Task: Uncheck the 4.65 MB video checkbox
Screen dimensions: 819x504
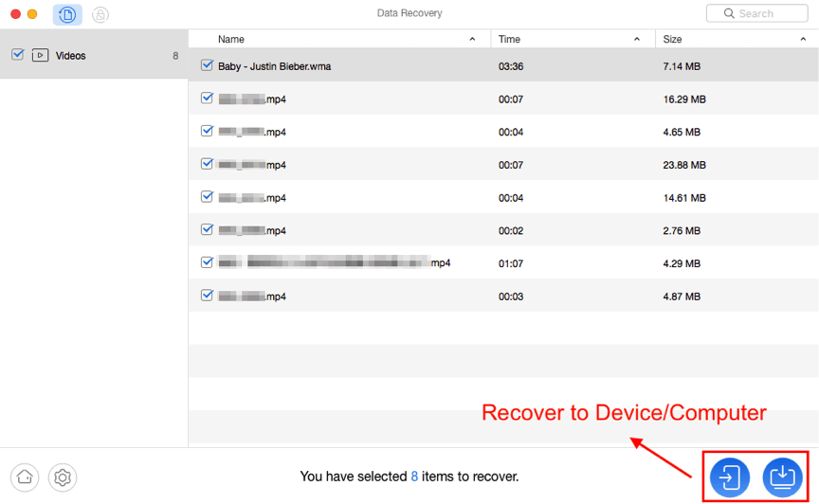Action: pos(207,131)
